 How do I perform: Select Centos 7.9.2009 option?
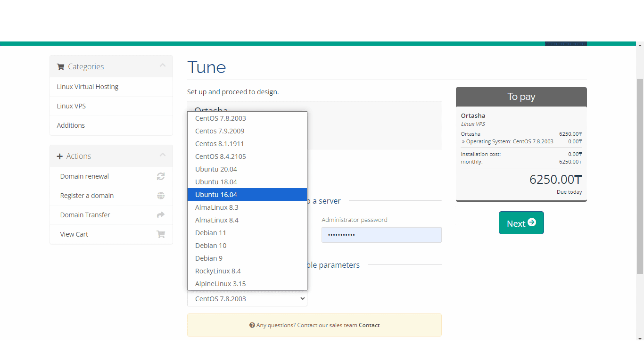[x=247, y=131]
